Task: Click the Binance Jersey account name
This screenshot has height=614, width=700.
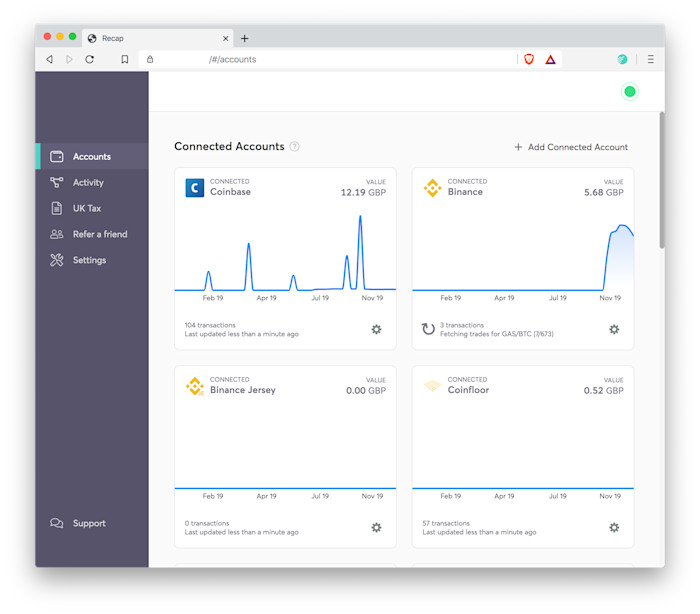Action: coord(243,390)
